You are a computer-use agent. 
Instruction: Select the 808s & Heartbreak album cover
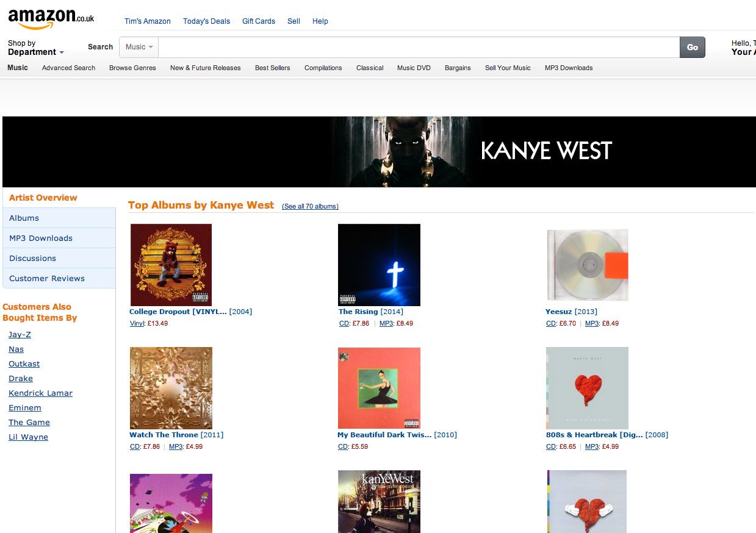(x=587, y=388)
